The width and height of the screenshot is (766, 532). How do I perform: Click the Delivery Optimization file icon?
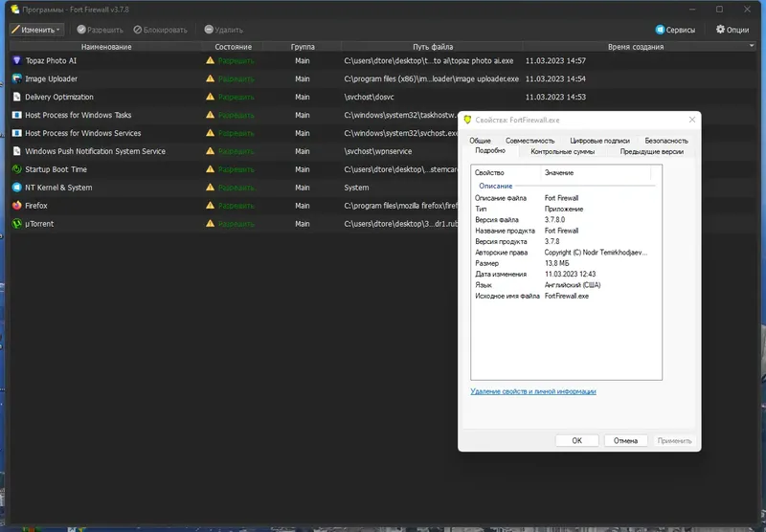point(16,97)
